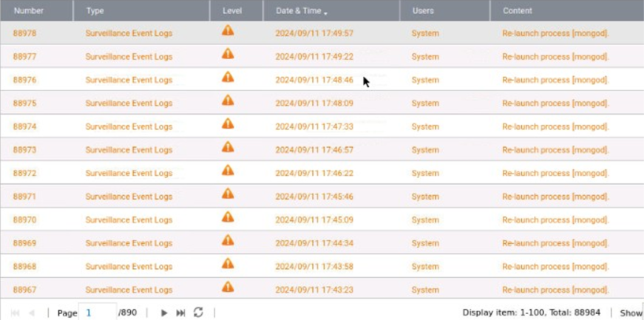644x320 pixels.
Task: Click warning icon on log 88978
Action: [x=228, y=31]
